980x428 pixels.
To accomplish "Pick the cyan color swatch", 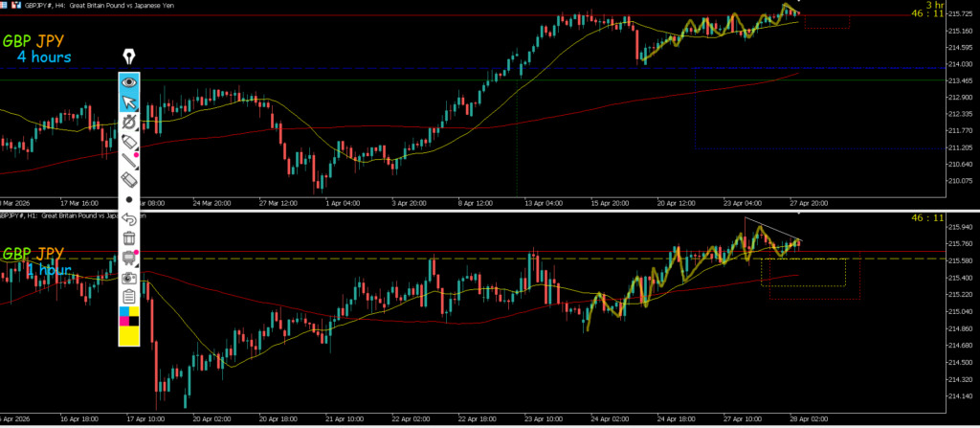I will 123,311.
